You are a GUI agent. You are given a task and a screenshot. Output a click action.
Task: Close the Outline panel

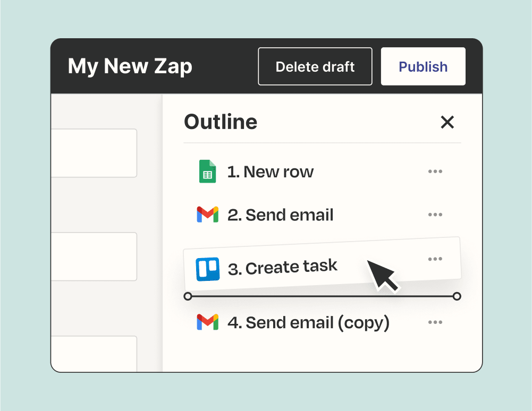click(x=447, y=122)
